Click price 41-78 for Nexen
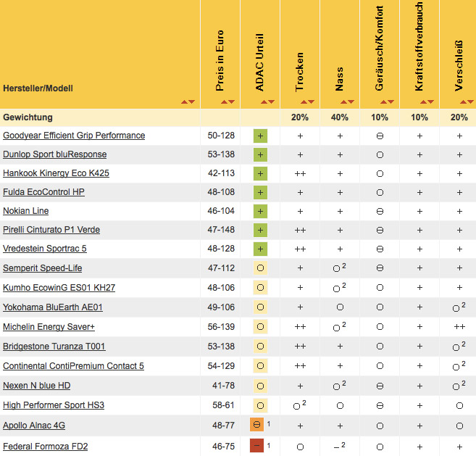 [223, 386]
